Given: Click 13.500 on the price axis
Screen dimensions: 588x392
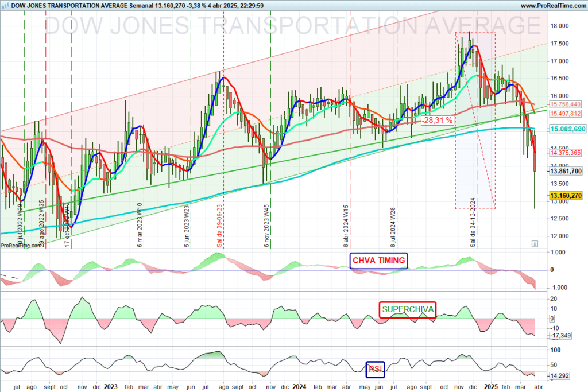Looking at the screenshot, I should click(559, 184).
